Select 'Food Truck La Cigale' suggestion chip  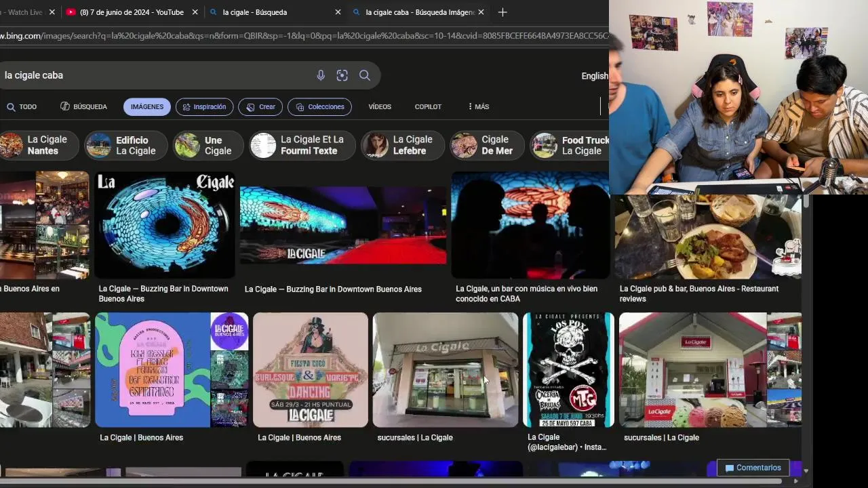coord(570,145)
